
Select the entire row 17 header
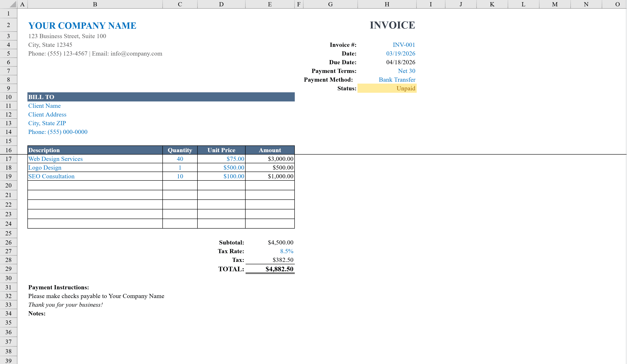tap(8, 159)
